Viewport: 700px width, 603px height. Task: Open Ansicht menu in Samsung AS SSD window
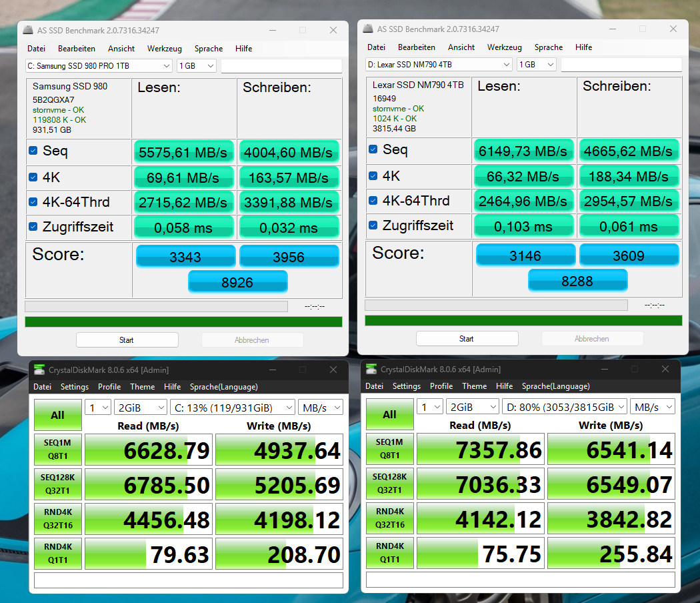pyautogui.click(x=121, y=48)
